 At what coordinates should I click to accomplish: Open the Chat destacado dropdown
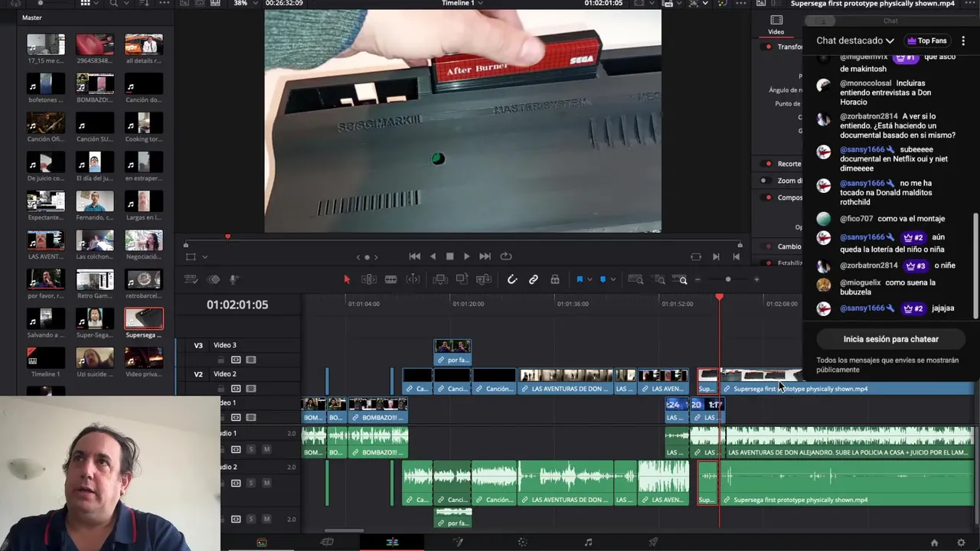[855, 41]
